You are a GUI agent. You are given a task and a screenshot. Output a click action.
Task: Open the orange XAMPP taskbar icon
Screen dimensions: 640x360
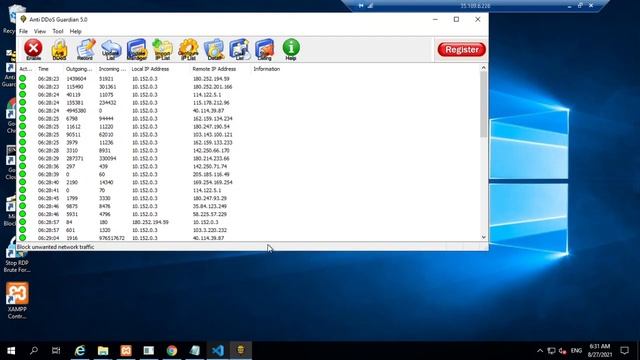tap(126, 351)
